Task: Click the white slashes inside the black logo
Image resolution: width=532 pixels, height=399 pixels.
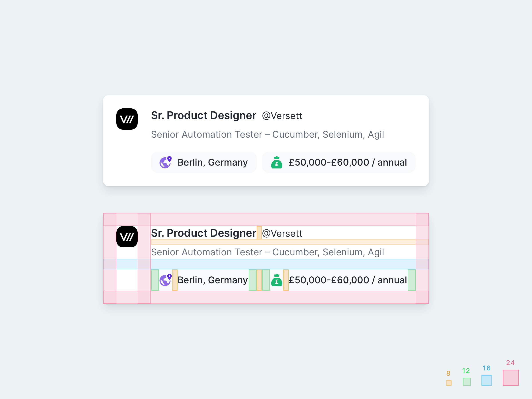Action: click(127, 119)
